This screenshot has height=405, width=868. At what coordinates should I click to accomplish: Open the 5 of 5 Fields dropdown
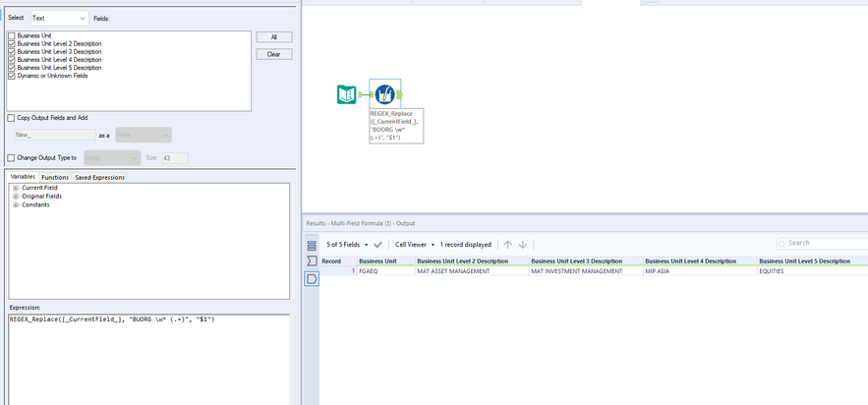pyautogui.click(x=347, y=245)
